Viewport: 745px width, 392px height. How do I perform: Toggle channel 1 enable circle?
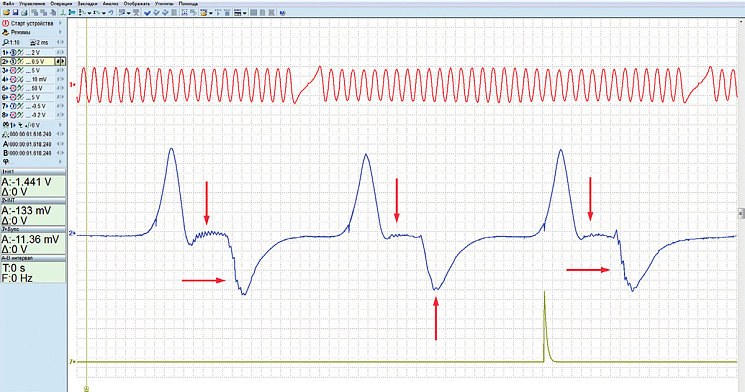[13, 53]
